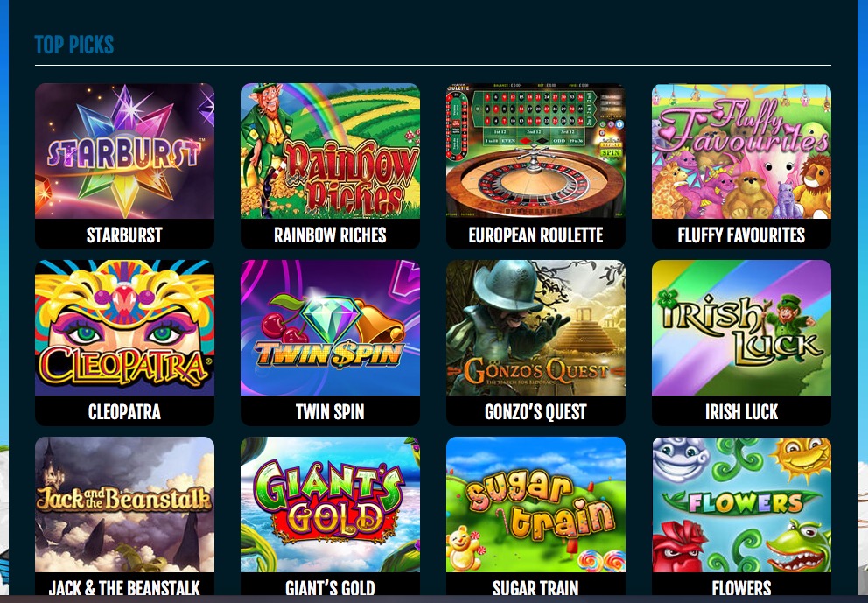Select the Flowers slot thumbnail
This screenshot has height=603, width=868.
(741, 504)
